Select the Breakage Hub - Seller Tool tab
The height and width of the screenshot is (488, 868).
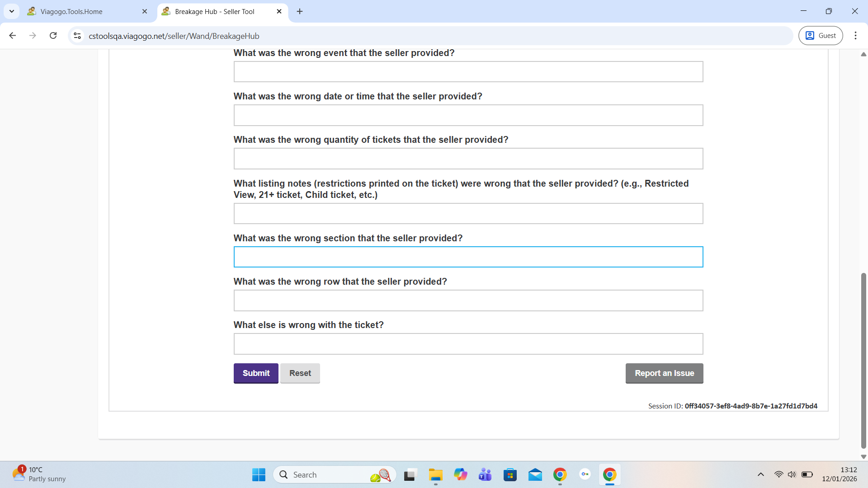pos(215,12)
